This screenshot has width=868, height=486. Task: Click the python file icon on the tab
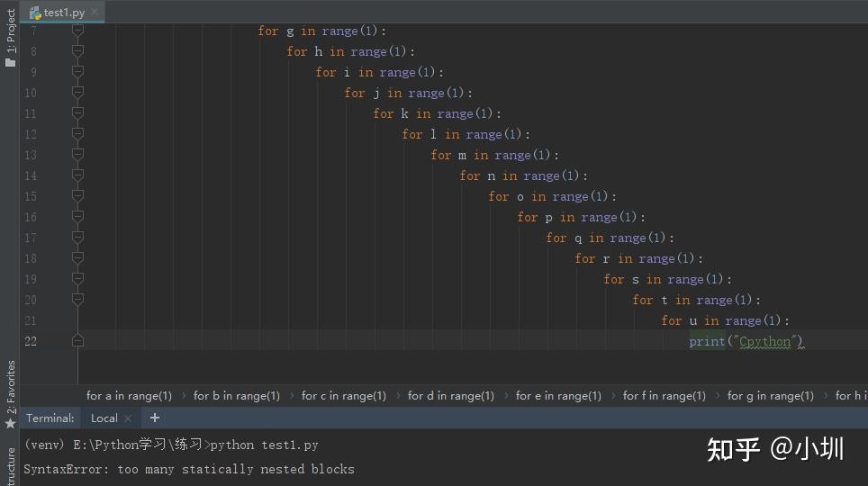pos(35,12)
